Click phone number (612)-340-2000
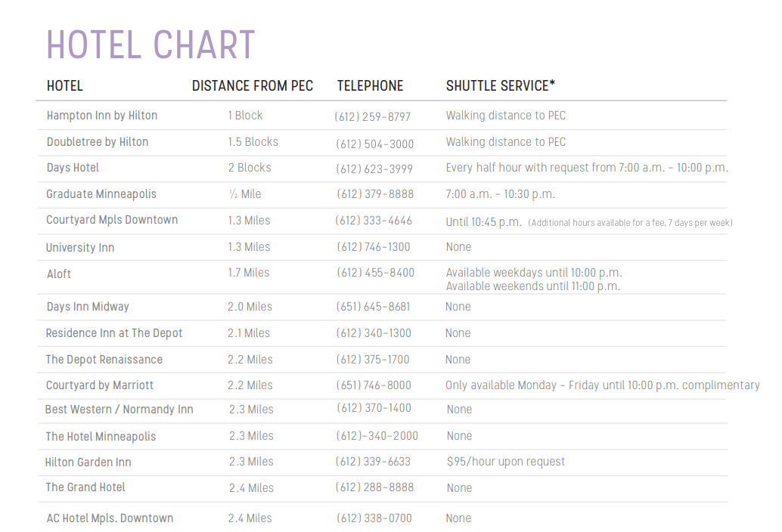The width and height of the screenshot is (782, 532). 377,436
